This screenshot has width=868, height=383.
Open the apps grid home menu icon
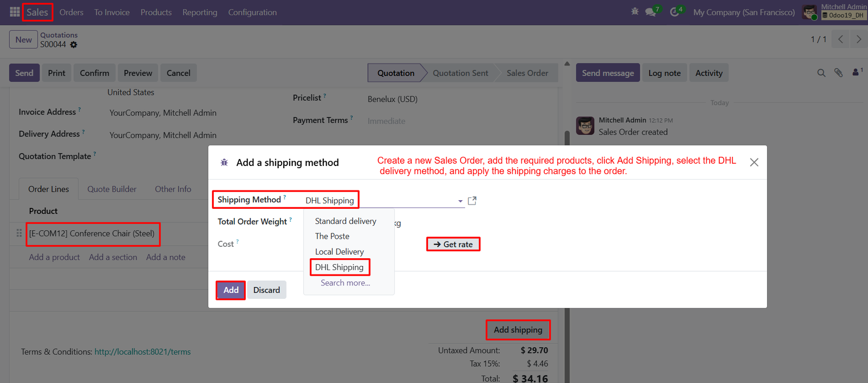click(x=15, y=12)
